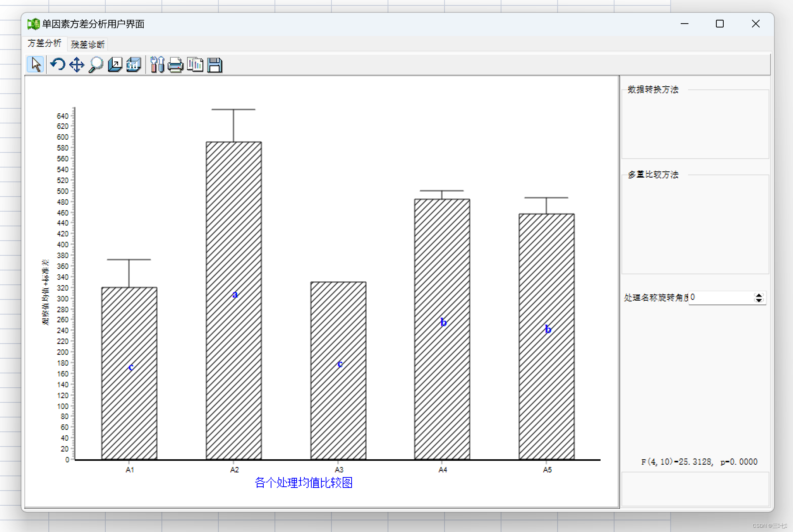Screen dimensions: 793x532
Task: Toggle the 3D view icon
Action: pyautogui.click(x=134, y=65)
